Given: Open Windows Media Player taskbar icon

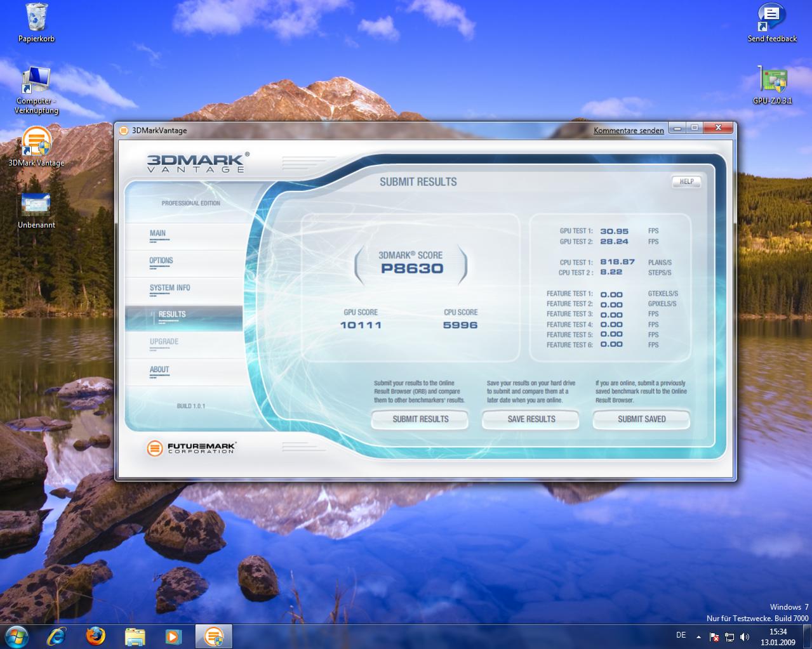Looking at the screenshot, I should [173, 636].
